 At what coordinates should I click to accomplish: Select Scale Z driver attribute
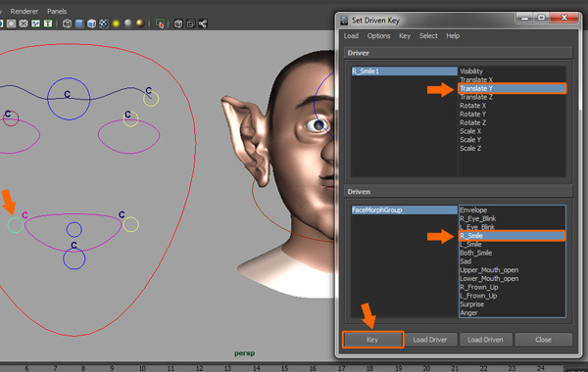[470, 149]
